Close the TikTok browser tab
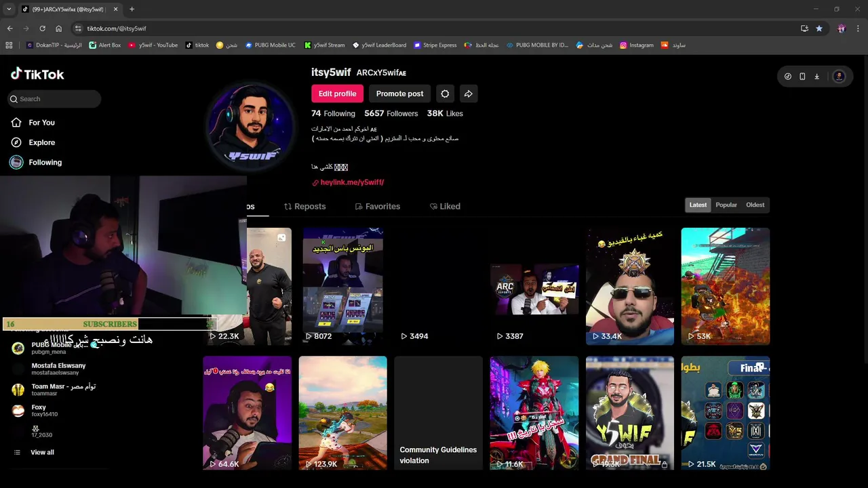This screenshot has height=488, width=868. tap(116, 9)
